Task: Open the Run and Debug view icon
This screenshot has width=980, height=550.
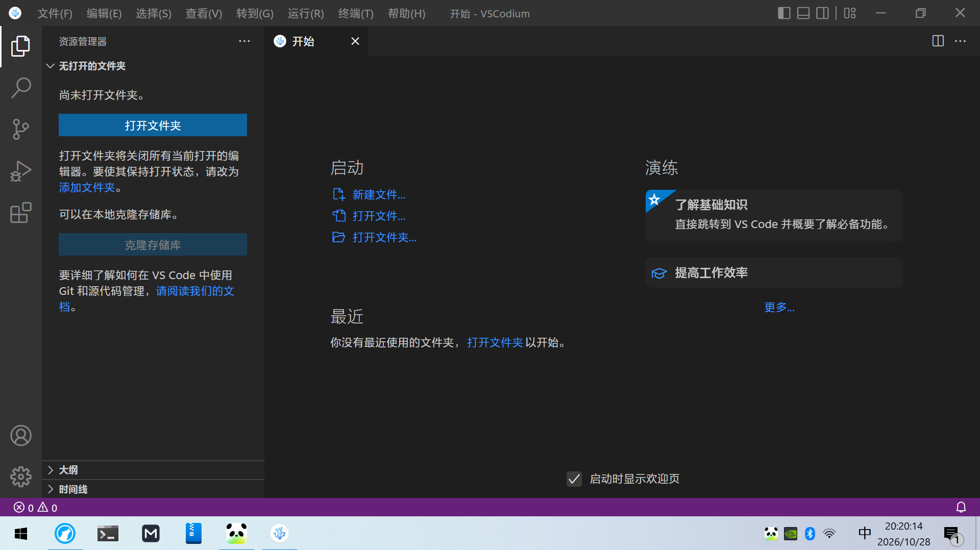Action: [x=20, y=171]
